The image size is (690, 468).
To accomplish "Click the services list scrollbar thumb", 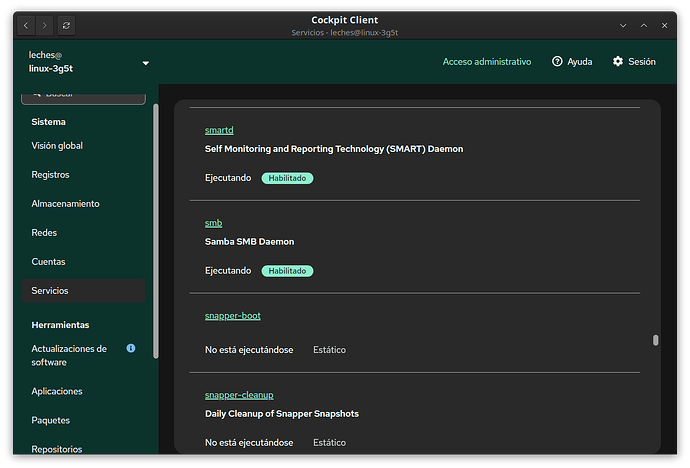I will click(x=656, y=340).
